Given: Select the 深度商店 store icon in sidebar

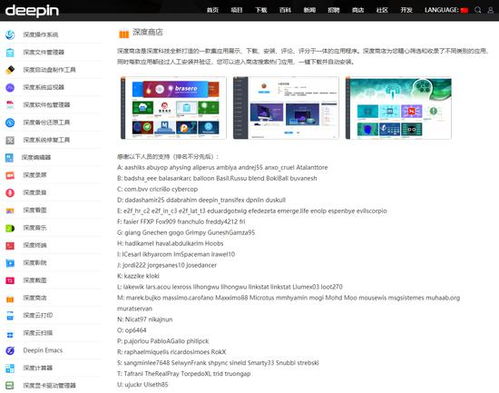Looking at the screenshot, I should pos(10,298).
